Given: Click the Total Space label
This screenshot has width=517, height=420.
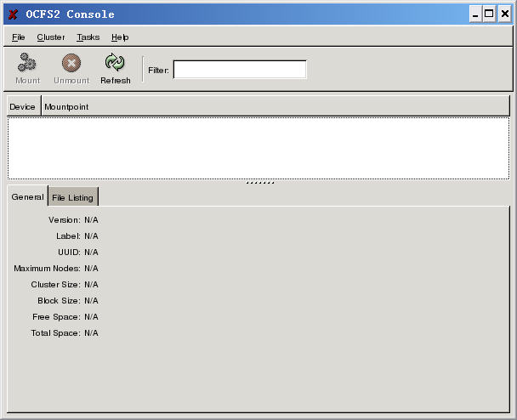Looking at the screenshot, I should [x=55, y=333].
